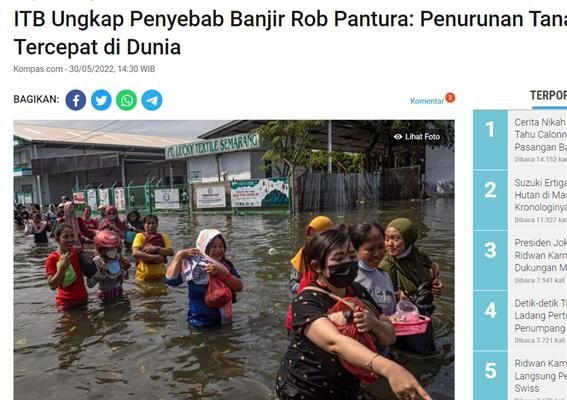
Task: Click rank number 2 tile
Action: [490, 200]
